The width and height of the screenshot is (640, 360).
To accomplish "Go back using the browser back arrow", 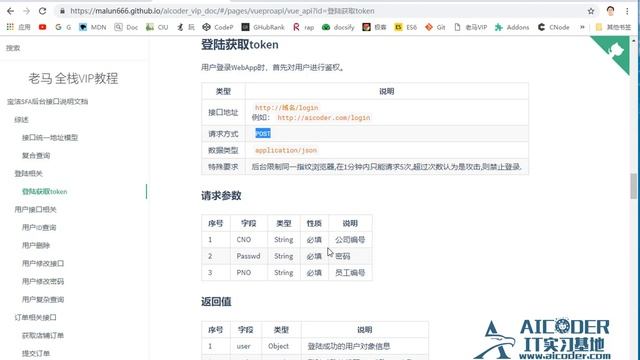I will pyautogui.click(x=11, y=11).
